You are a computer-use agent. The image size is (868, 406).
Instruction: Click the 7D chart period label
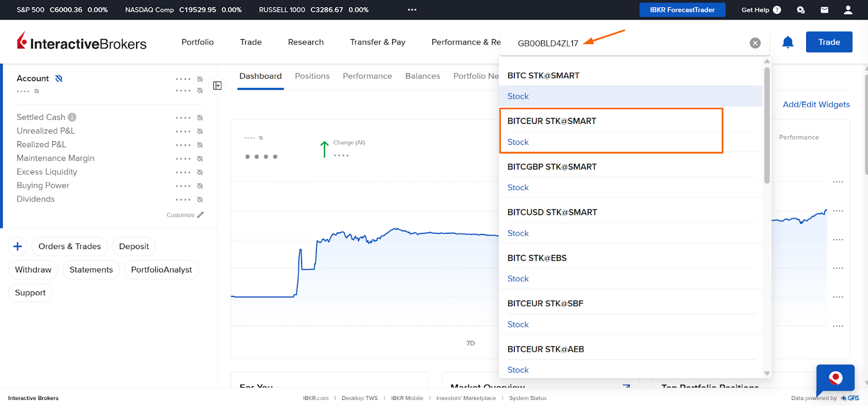(470, 343)
